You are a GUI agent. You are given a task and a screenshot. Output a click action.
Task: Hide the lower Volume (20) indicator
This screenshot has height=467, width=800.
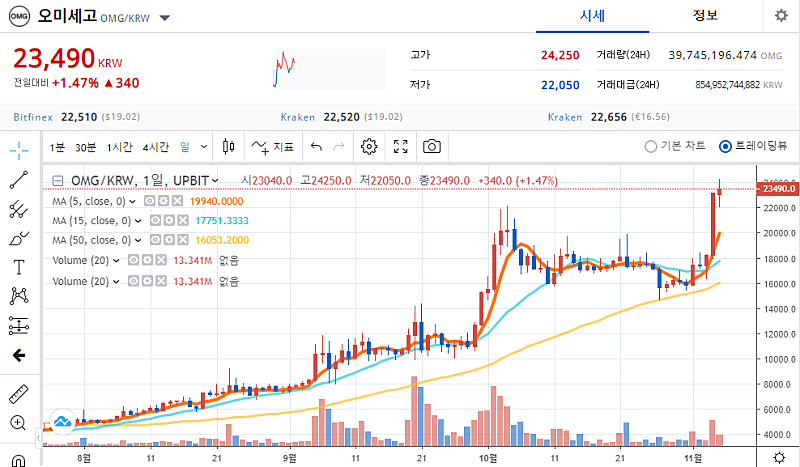[133, 281]
